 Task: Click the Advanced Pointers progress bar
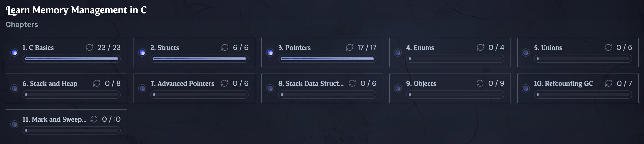(199, 95)
